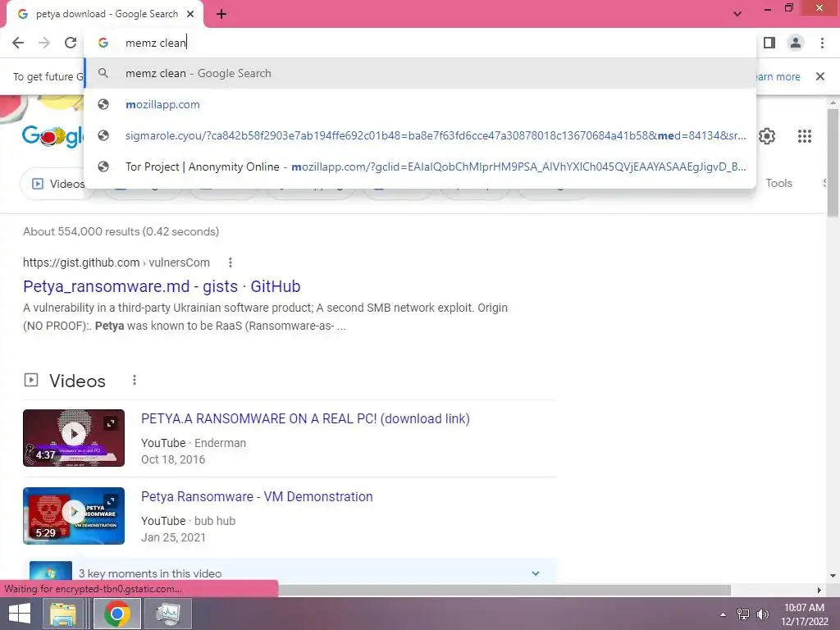The height and width of the screenshot is (630, 840).
Task: Click the scroll down arrow
Action: pos(833,576)
